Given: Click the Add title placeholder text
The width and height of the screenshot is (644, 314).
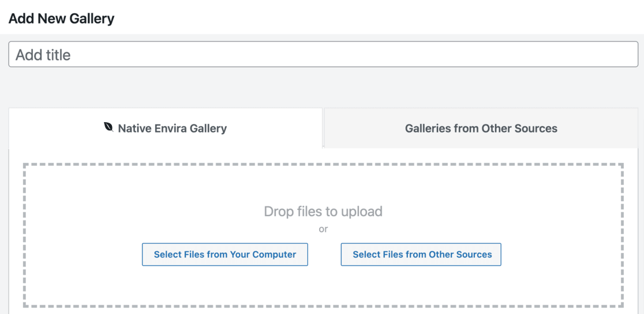Looking at the screenshot, I should 43,55.
